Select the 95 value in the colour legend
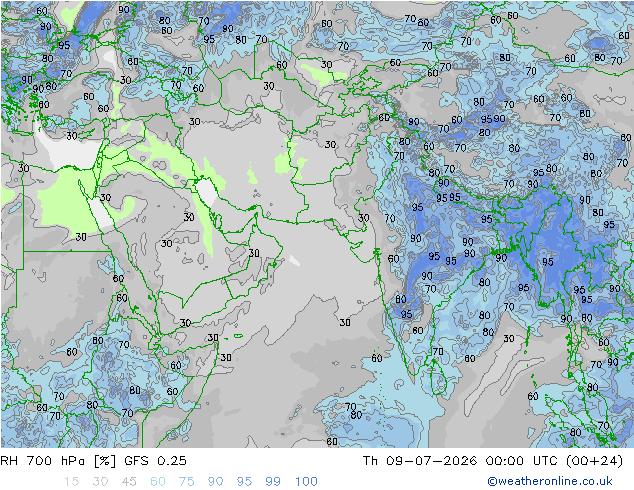This screenshot has height=490, width=634. point(244,482)
